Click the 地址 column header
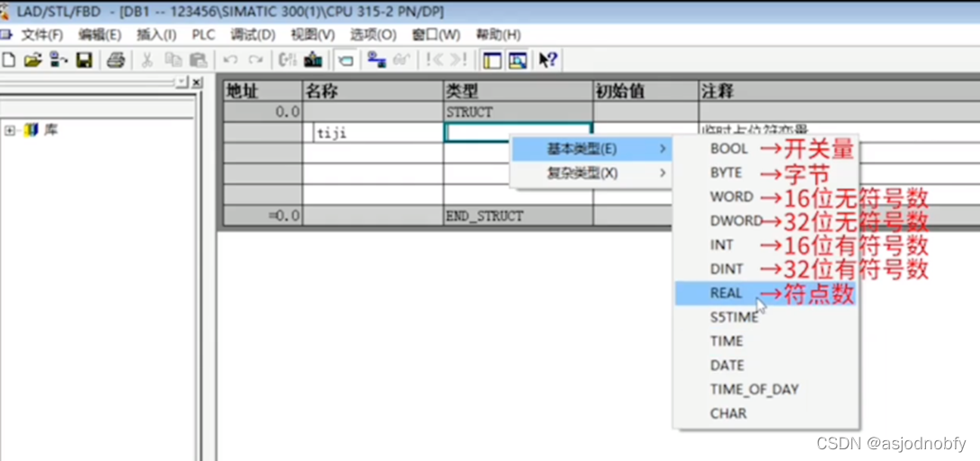 [x=263, y=91]
